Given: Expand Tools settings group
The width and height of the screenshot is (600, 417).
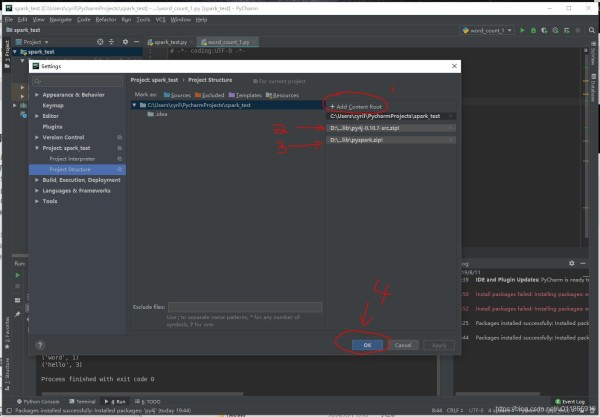Looking at the screenshot, I should point(37,201).
